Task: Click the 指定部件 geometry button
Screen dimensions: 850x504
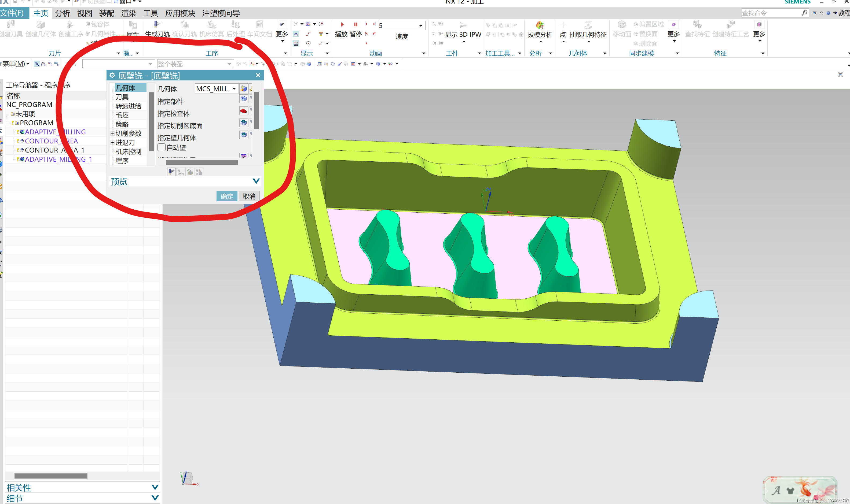Action: (243, 99)
